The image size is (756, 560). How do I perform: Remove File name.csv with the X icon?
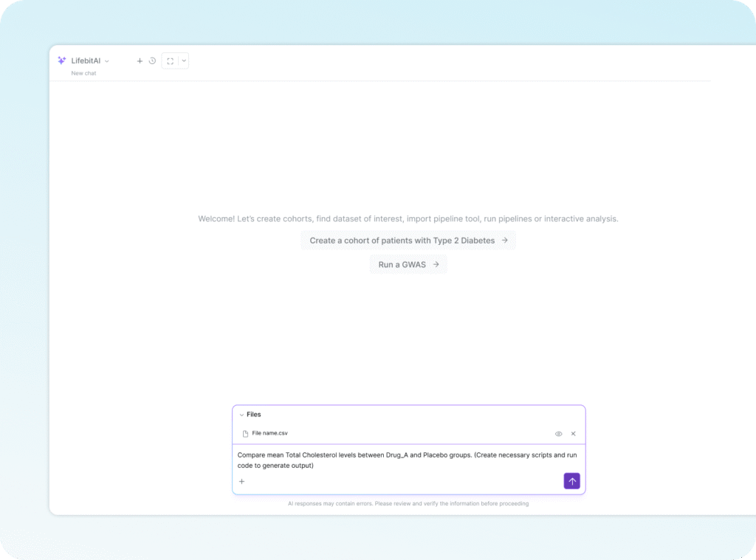[574, 433]
